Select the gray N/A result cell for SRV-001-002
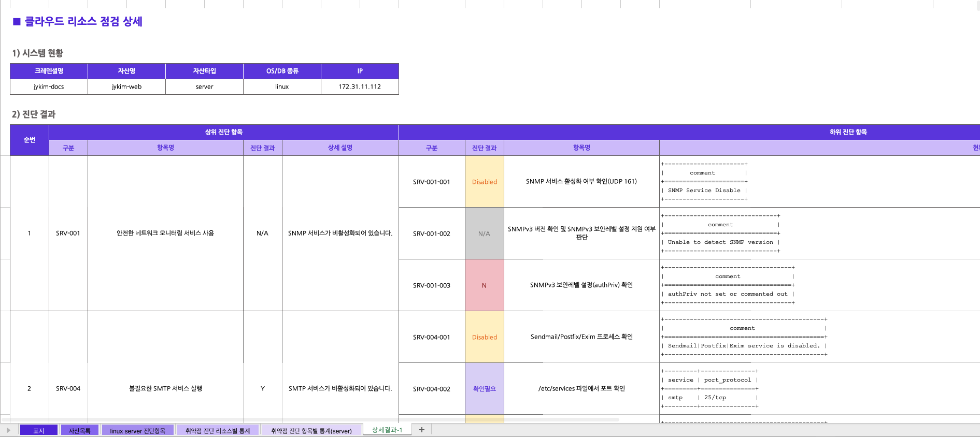The height and width of the screenshot is (437, 980). pos(484,234)
